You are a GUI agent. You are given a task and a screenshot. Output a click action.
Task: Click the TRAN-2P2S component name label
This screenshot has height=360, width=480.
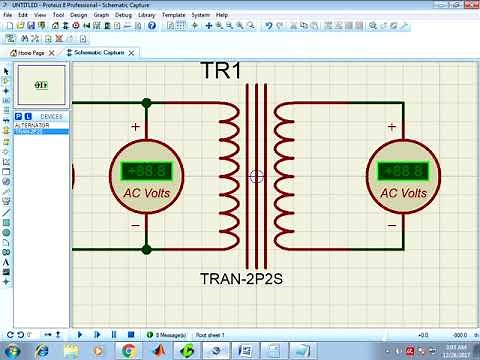pos(241,279)
